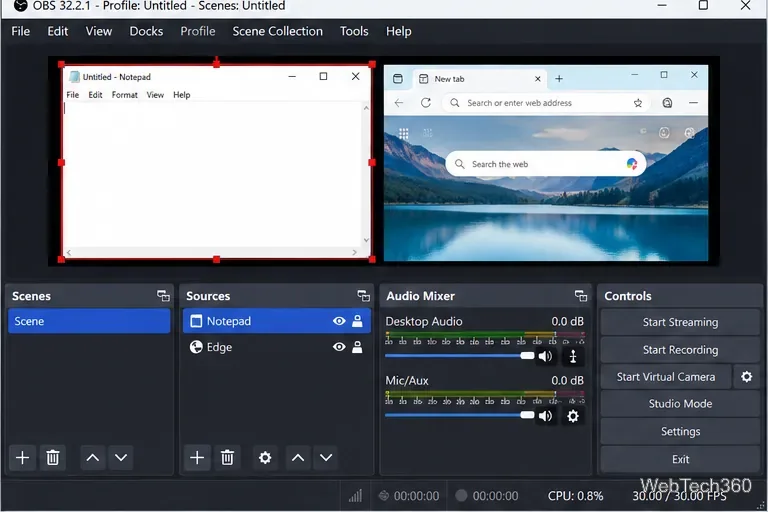Click the stream time status icon
This screenshot has height=512, width=768.
(x=384, y=496)
